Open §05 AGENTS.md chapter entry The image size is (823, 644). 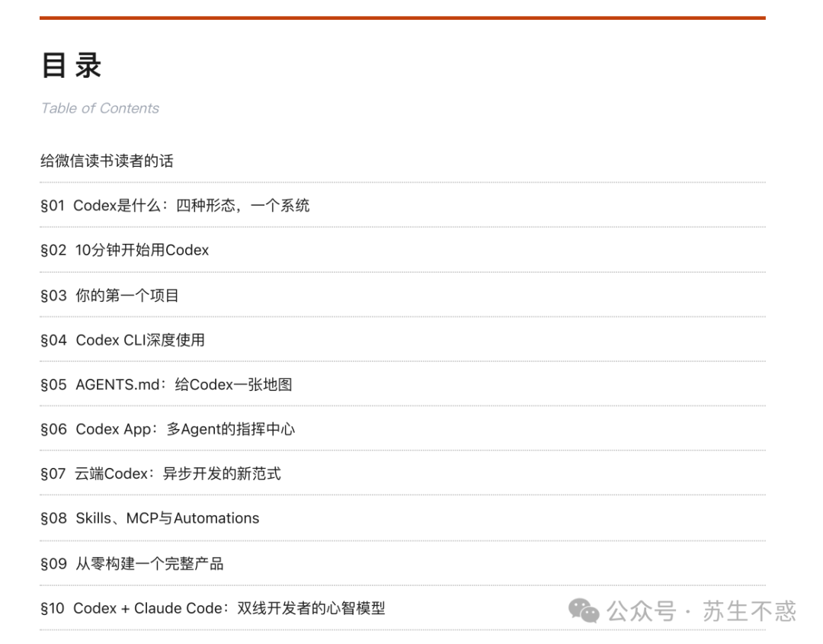tap(166, 385)
